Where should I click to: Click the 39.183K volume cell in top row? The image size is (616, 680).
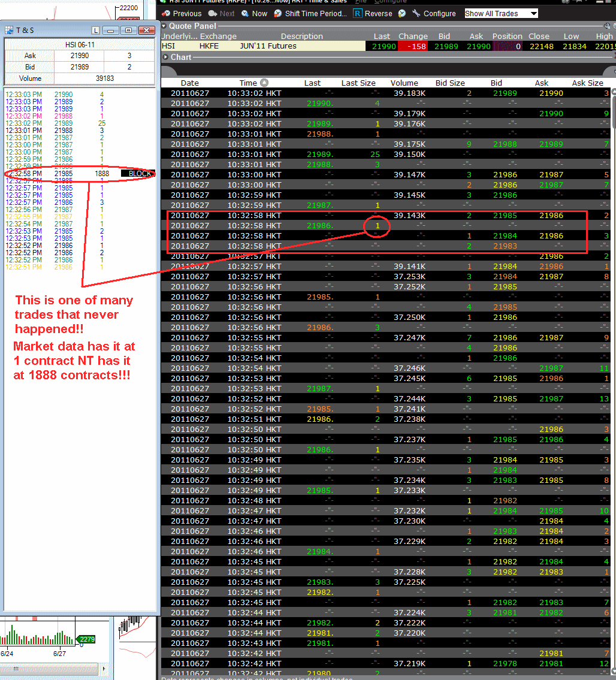pyautogui.click(x=409, y=93)
